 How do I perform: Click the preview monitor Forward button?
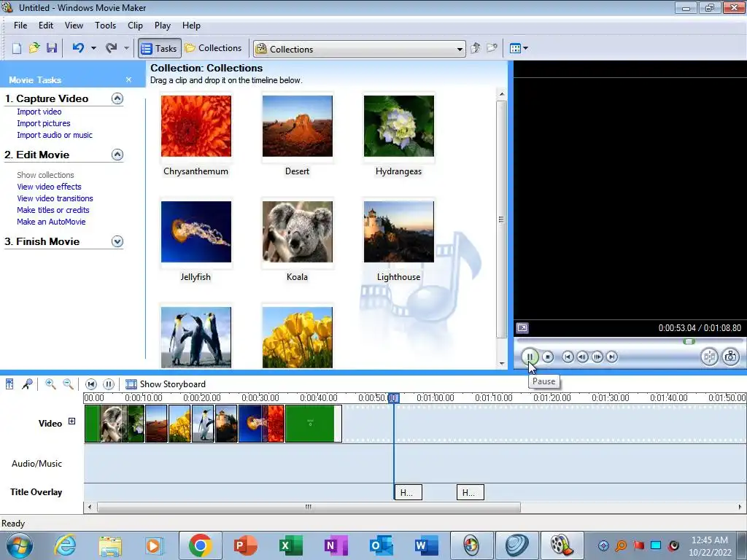[x=612, y=357]
